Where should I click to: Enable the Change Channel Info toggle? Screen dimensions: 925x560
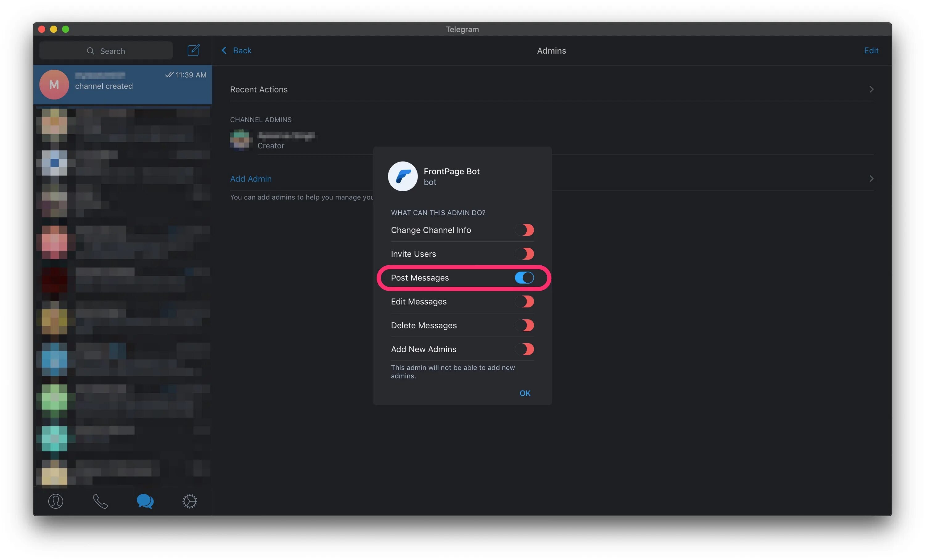[524, 230]
